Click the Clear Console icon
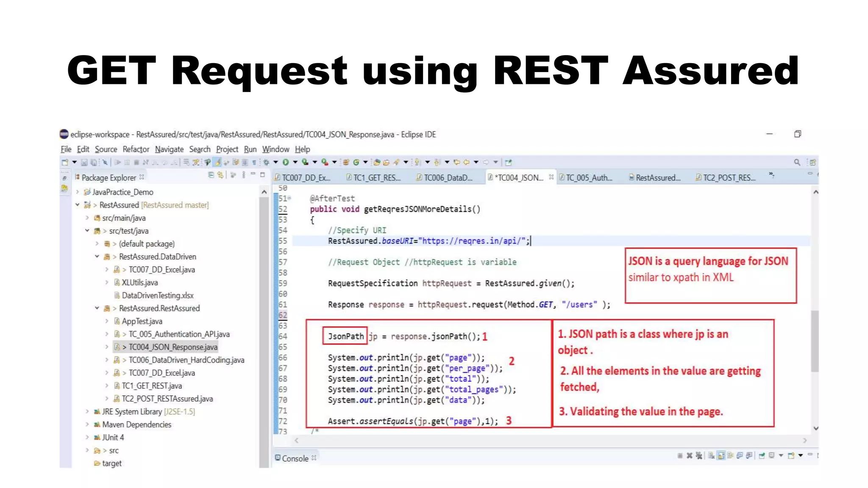Screen dimensions: 868x488 click(x=711, y=456)
